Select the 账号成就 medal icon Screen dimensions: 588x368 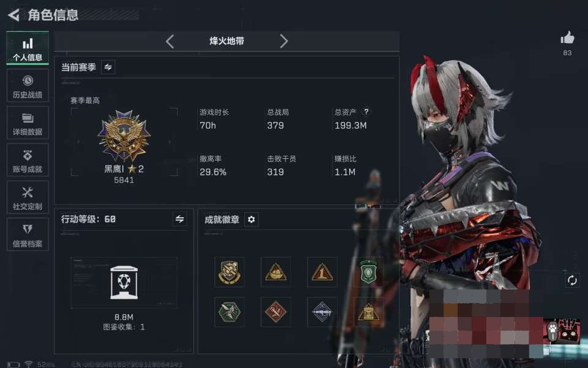coord(28,155)
